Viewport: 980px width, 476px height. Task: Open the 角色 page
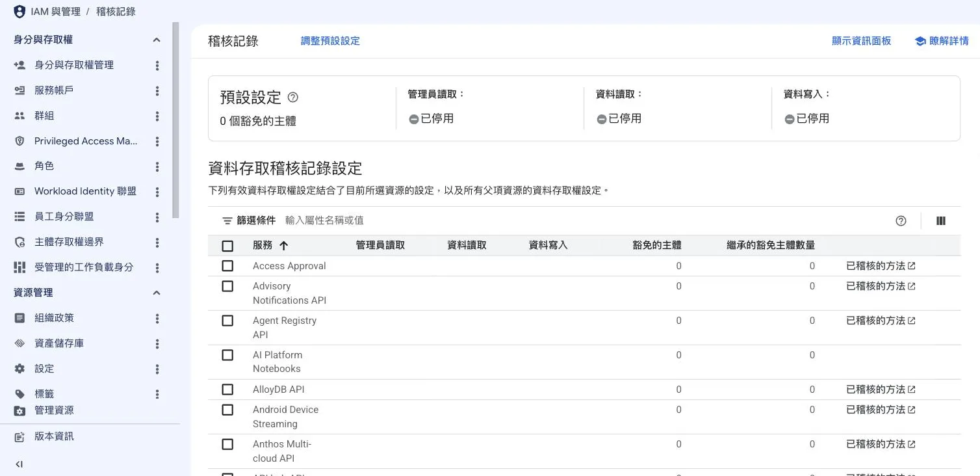tap(44, 166)
